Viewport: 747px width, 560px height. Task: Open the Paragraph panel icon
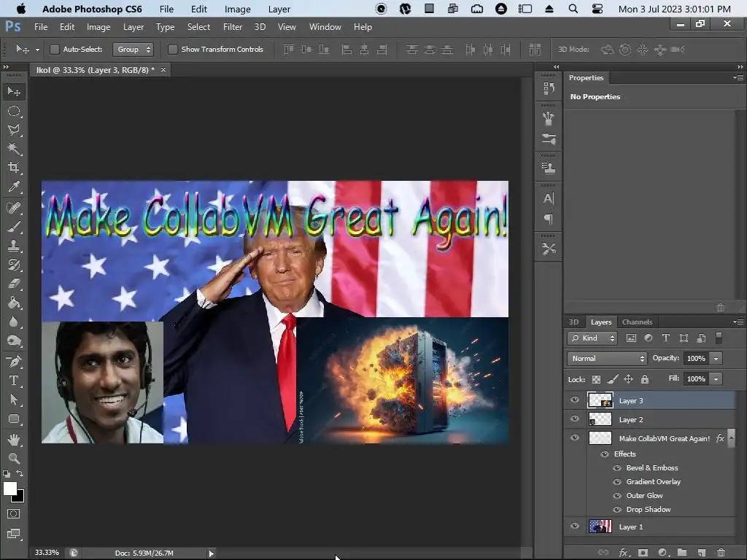[x=549, y=219]
